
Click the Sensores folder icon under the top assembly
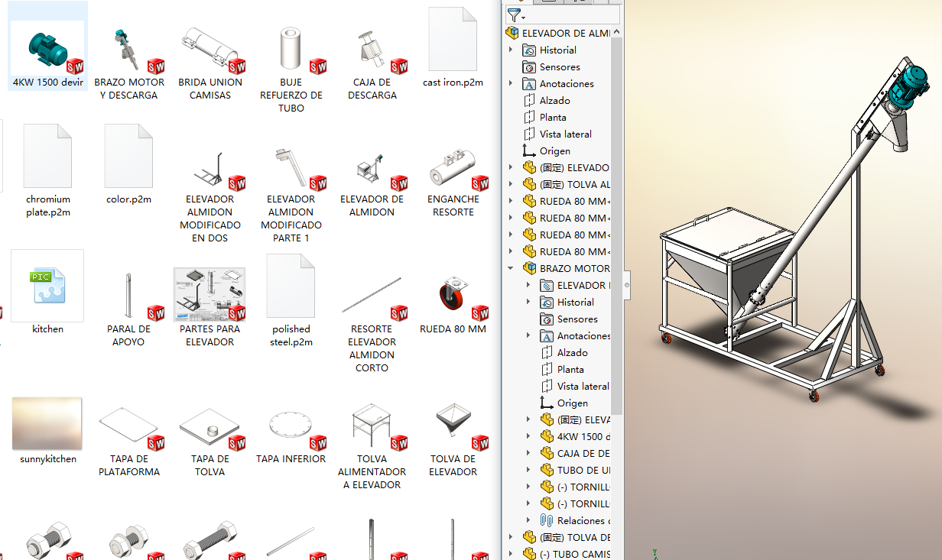point(528,67)
